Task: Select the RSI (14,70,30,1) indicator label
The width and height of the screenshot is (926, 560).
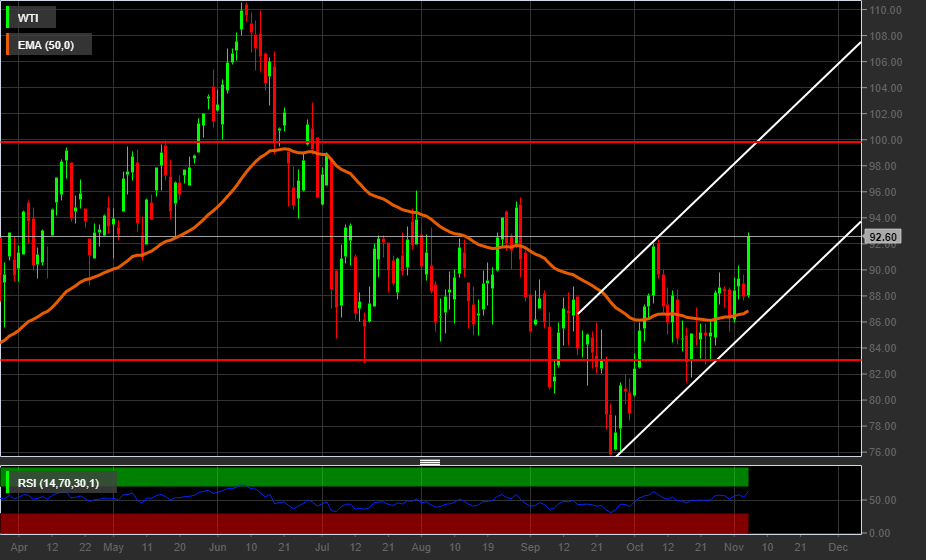Action: coord(58,483)
